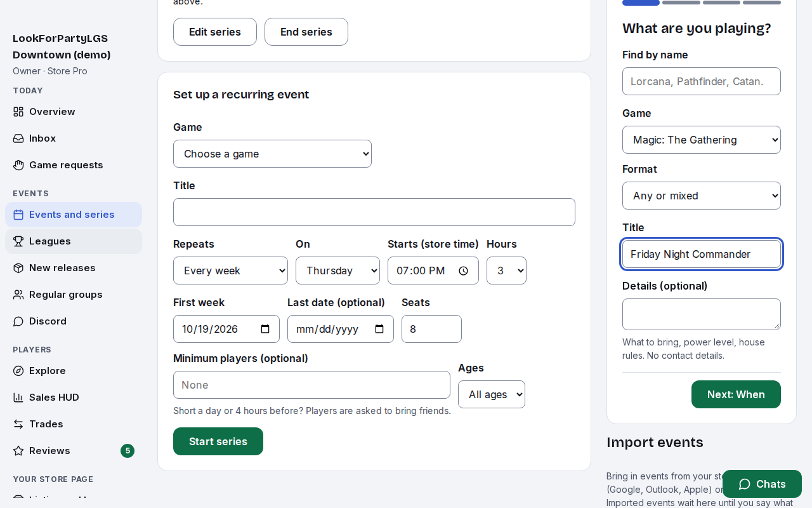
Task: Open the Sales HUD bar chart icon
Action: click(x=18, y=398)
